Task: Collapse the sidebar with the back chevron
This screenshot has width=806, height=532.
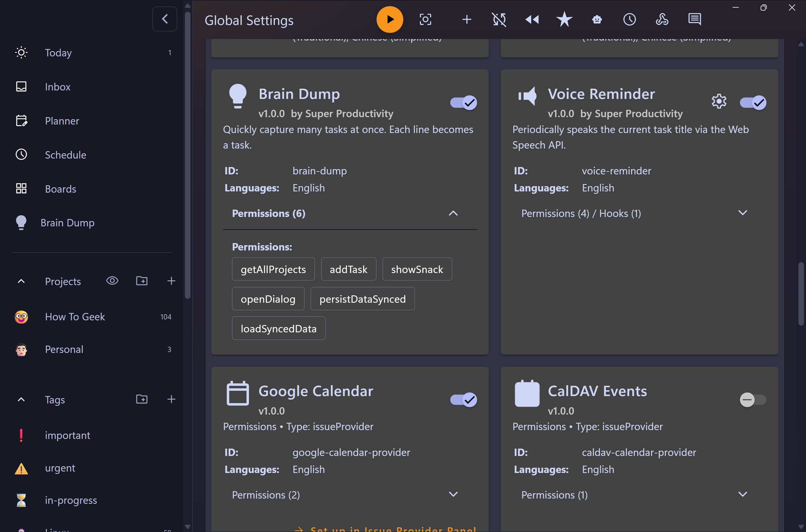Action: point(165,19)
